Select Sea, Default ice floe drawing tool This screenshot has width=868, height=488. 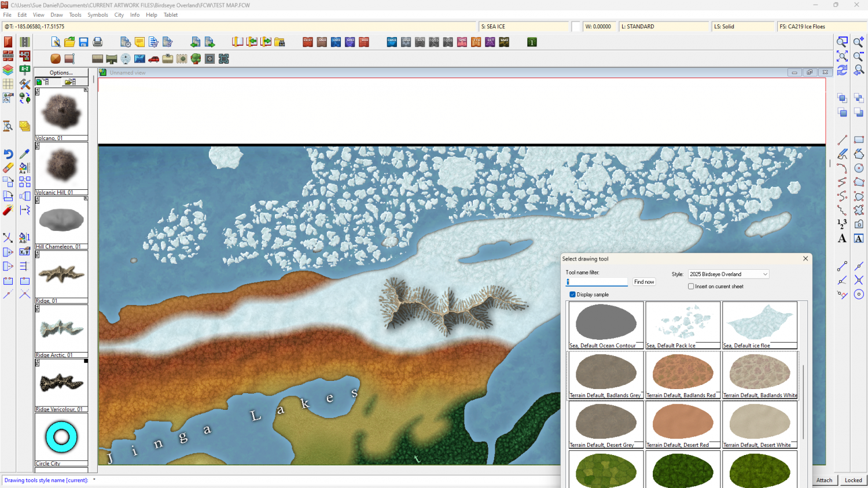760,325
